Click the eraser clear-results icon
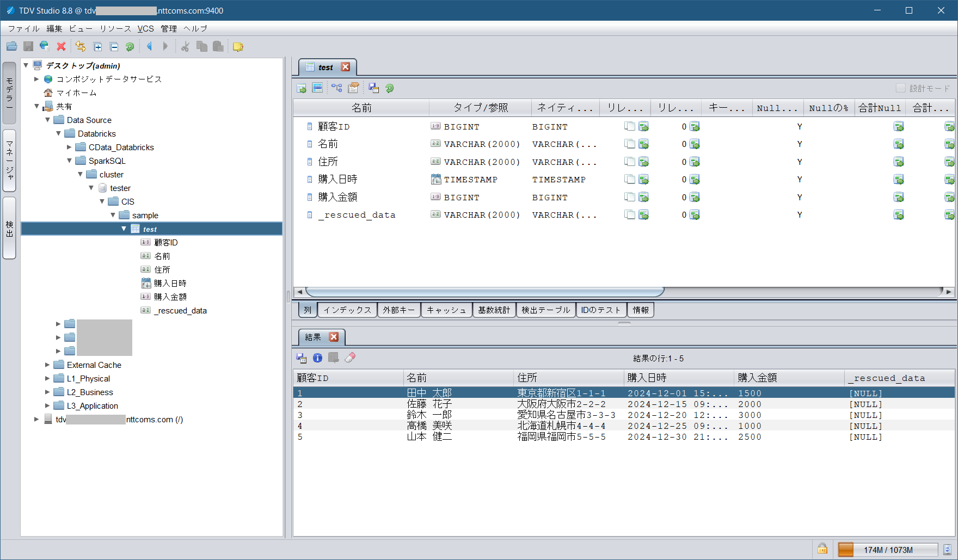This screenshot has width=958, height=560. coord(350,358)
